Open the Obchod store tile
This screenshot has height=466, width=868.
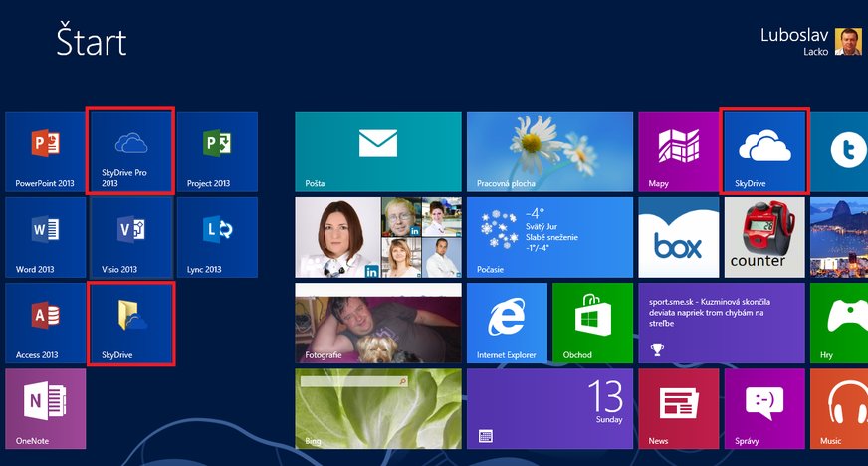tap(592, 323)
